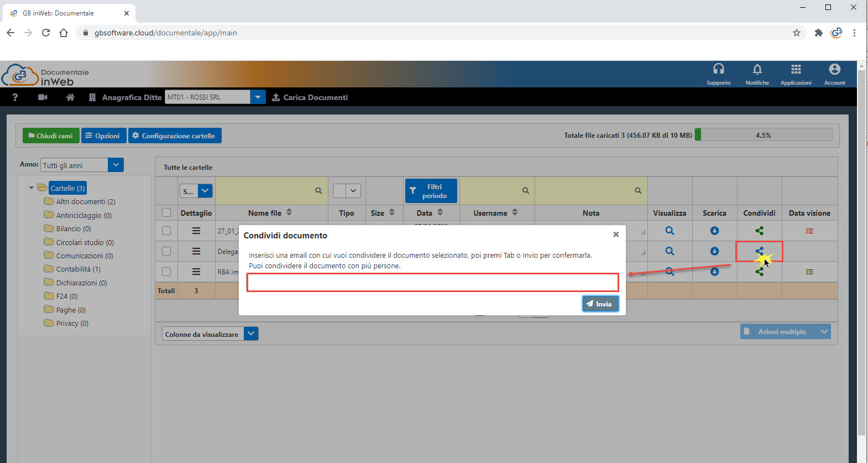
Task: Bookmark page with star icon
Action: point(797,33)
